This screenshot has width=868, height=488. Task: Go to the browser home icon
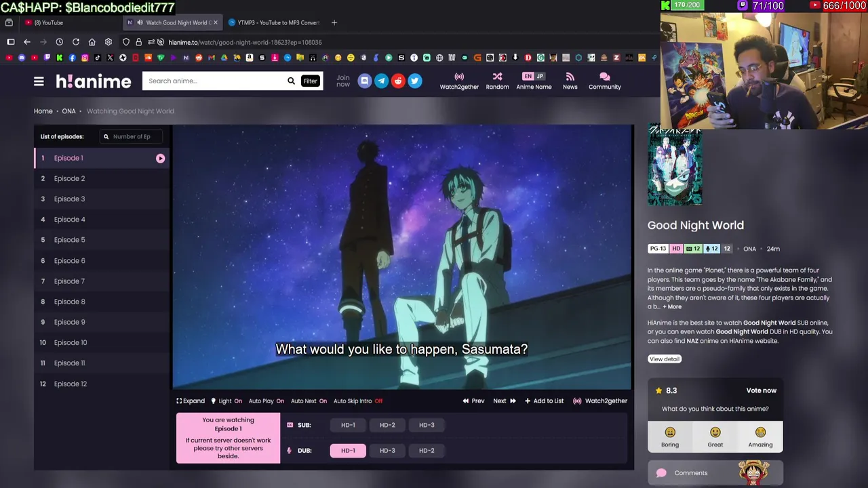click(x=92, y=42)
